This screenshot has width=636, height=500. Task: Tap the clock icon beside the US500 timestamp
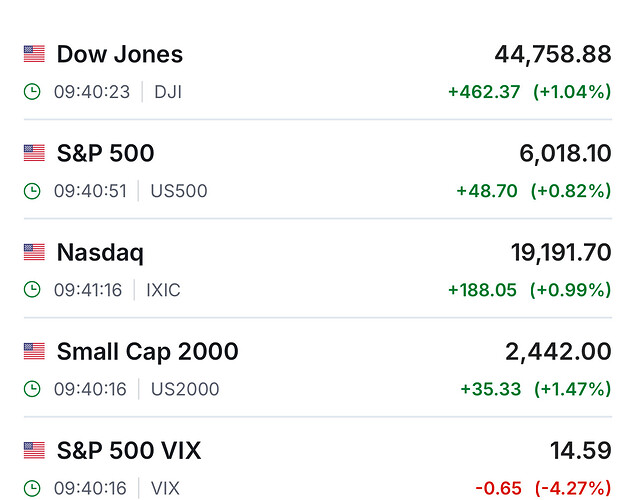[33, 191]
